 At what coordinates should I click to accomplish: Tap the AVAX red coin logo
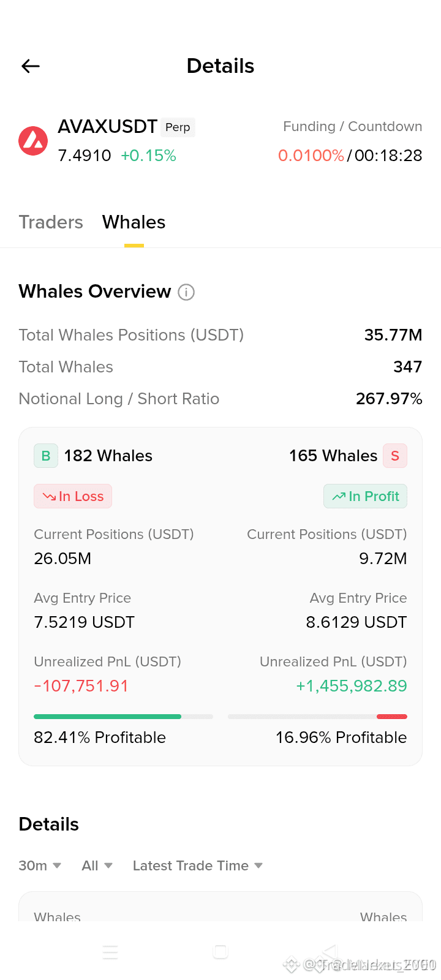33,141
